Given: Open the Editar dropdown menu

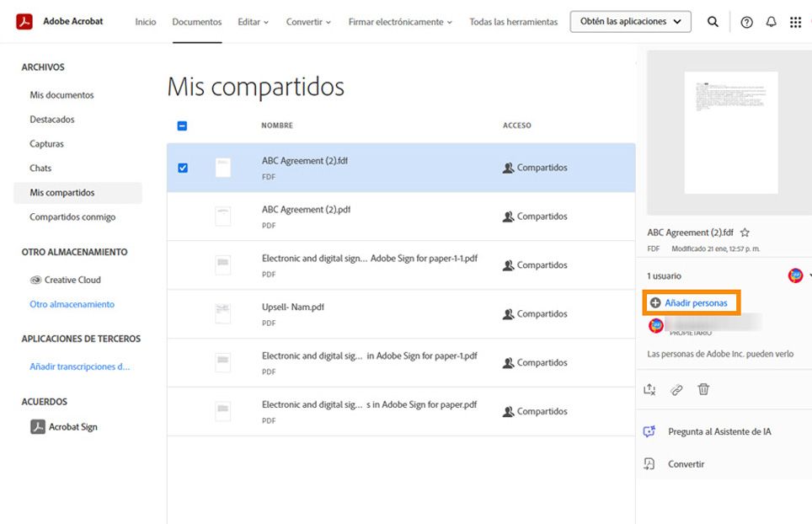Looking at the screenshot, I should coord(253,21).
